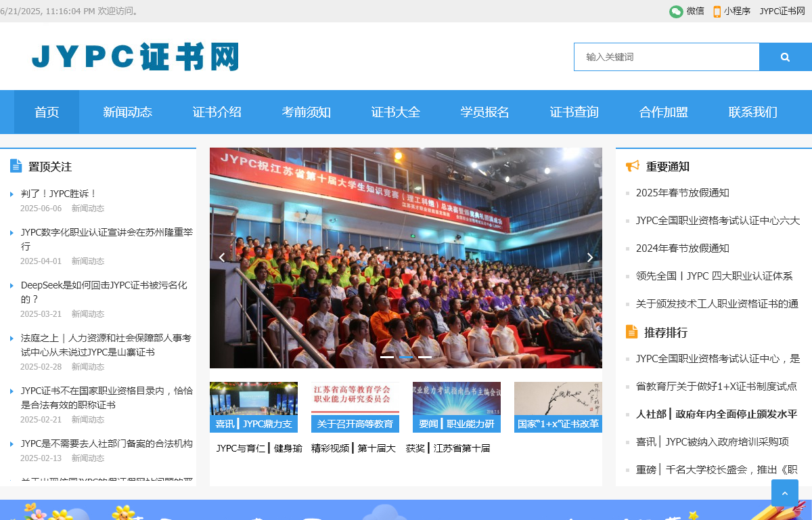Open ranking item 省教育厅关于做好1+X证书制度试点

(717, 387)
